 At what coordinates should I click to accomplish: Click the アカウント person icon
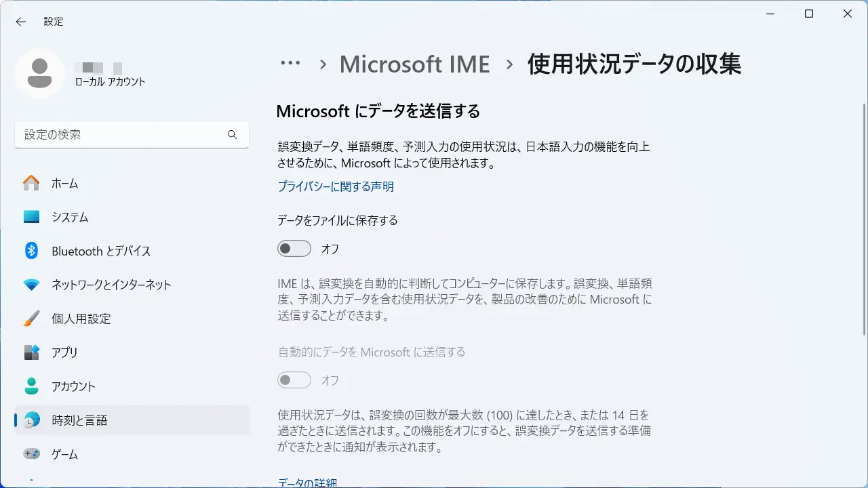click(x=31, y=386)
